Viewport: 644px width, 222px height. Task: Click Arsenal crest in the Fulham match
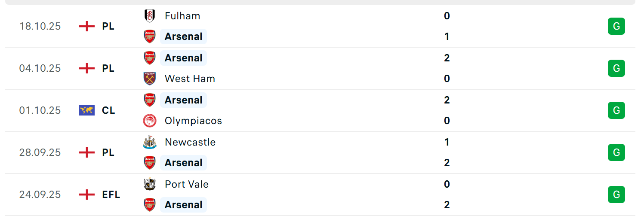coord(149,36)
